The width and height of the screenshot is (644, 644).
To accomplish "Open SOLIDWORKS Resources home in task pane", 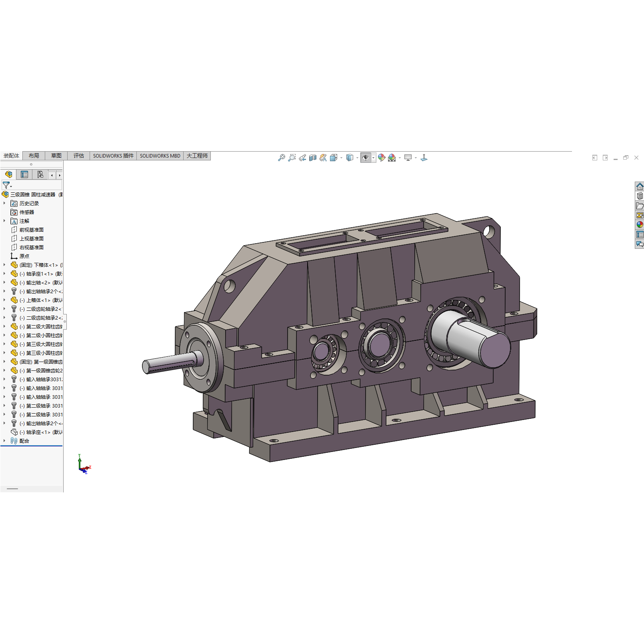I will tap(640, 186).
